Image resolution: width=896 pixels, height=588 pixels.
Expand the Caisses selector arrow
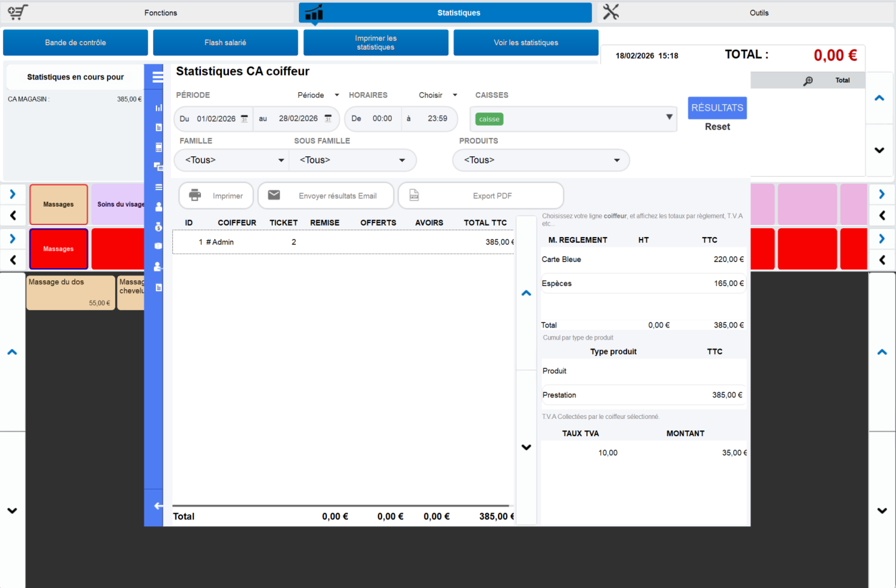pyautogui.click(x=669, y=117)
